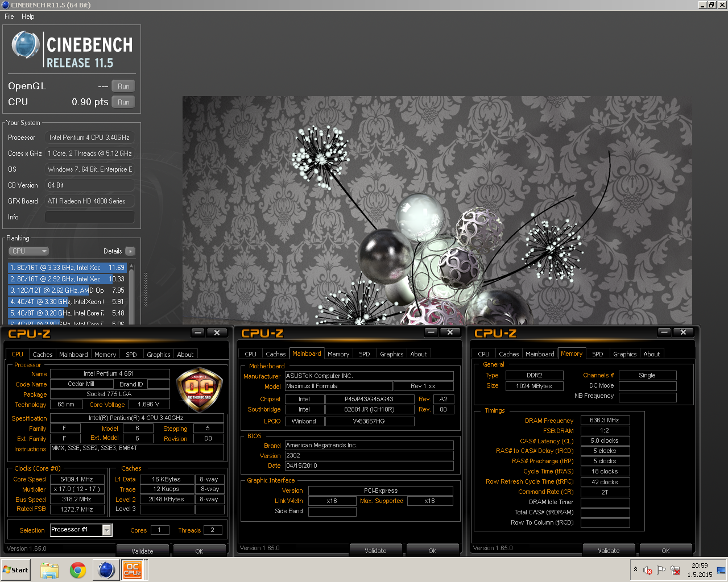The width and height of the screenshot is (728, 582).
Task: Minimize the left CPU-Z window
Action: (198, 332)
